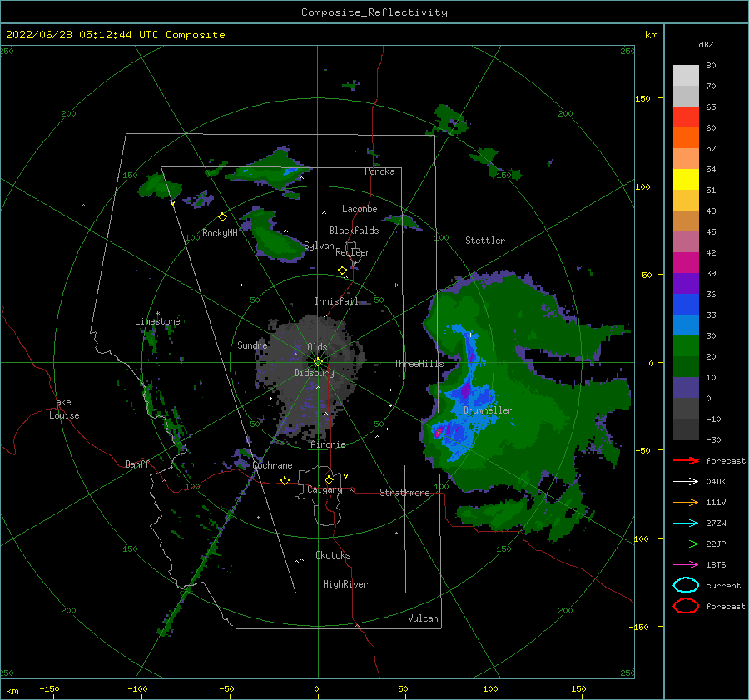
Task: Click the Strathmore label
Action: [x=404, y=493]
